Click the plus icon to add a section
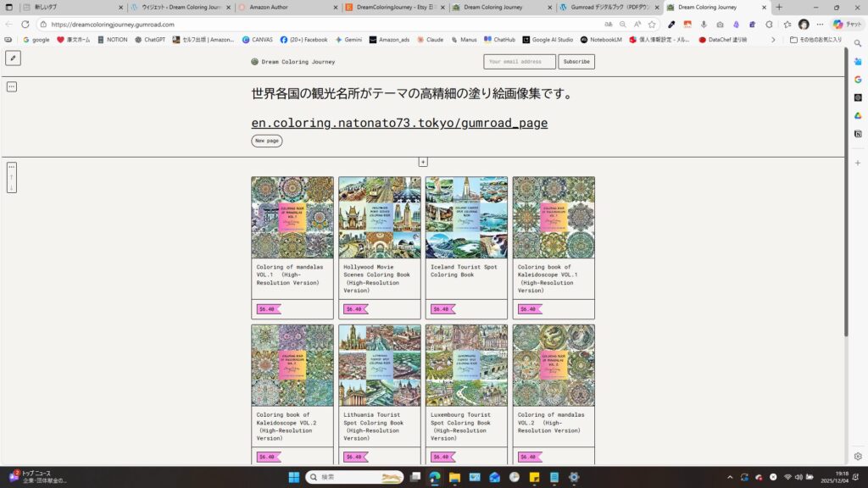Screen dimensions: 868x488 click(423, 162)
